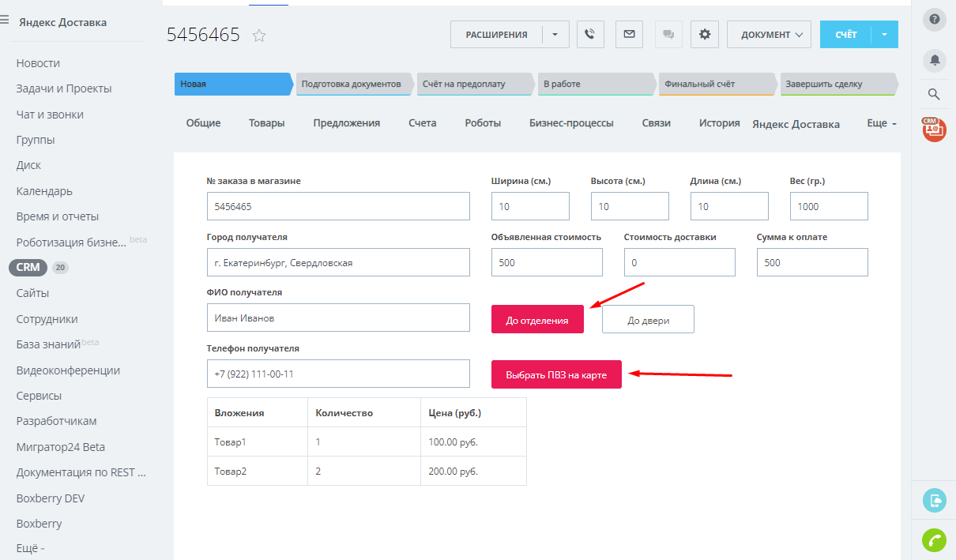Viewport: 956px width, 560px height.
Task: Expand Ещё in the left sidebar
Action: tap(31, 548)
